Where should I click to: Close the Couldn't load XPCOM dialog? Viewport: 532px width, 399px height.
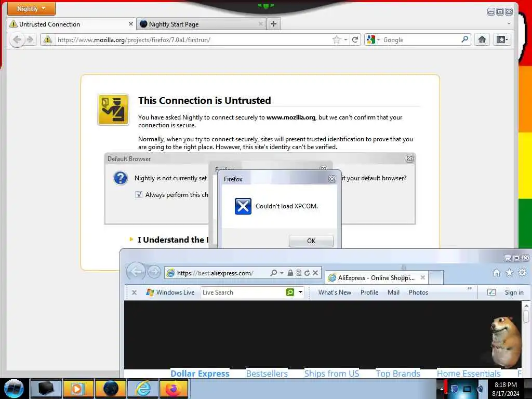pyautogui.click(x=332, y=179)
